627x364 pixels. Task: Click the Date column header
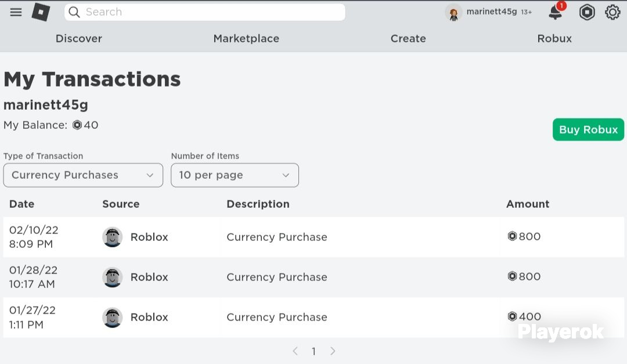pos(21,204)
